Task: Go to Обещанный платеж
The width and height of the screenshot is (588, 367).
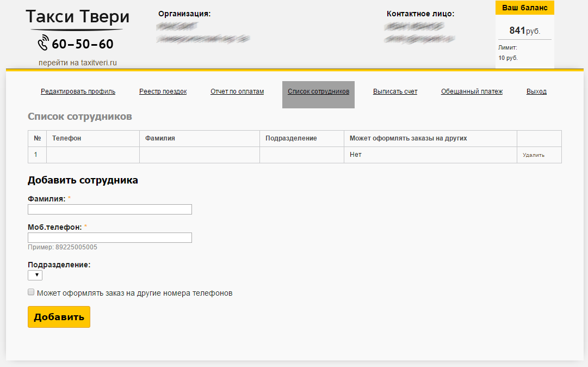Action: point(472,91)
